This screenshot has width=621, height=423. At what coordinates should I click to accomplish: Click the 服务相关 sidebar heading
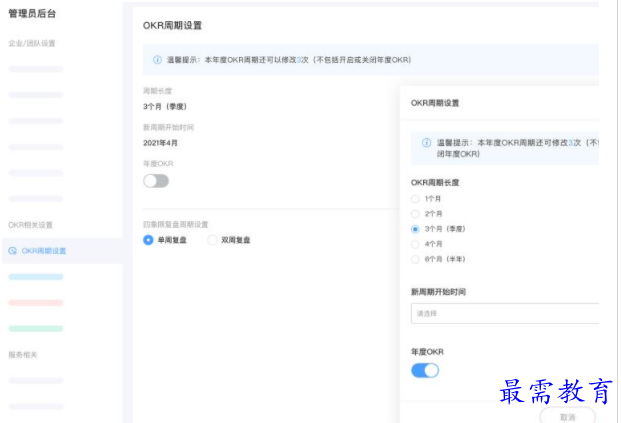[x=23, y=354]
